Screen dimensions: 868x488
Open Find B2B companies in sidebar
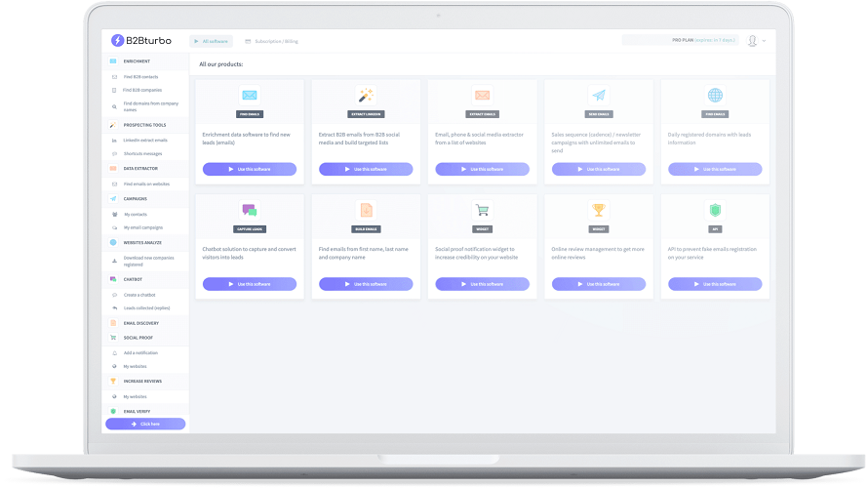pyautogui.click(x=142, y=91)
